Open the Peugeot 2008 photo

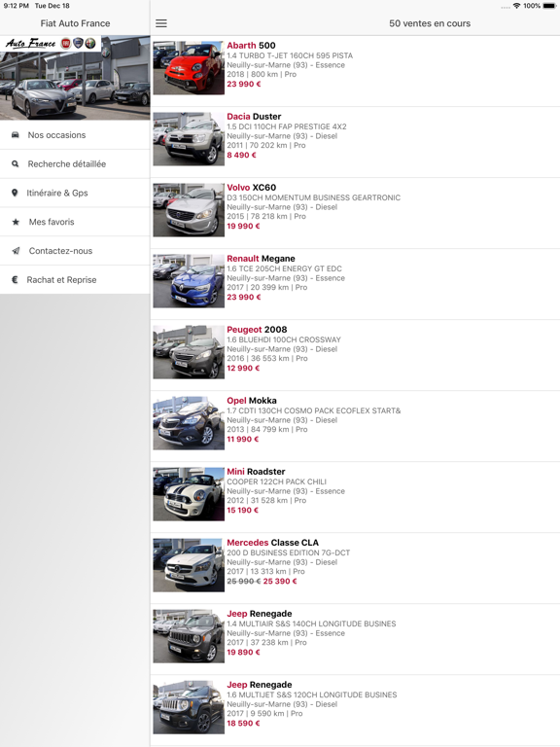point(189,351)
